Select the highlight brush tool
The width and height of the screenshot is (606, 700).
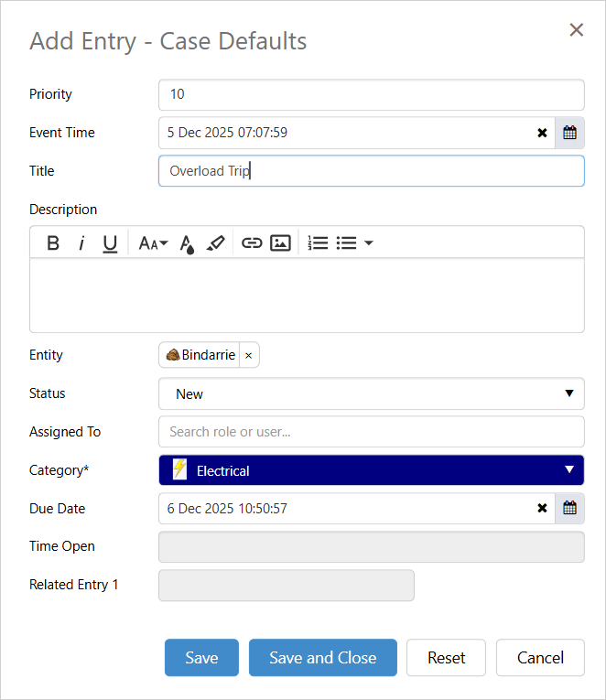(x=215, y=242)
